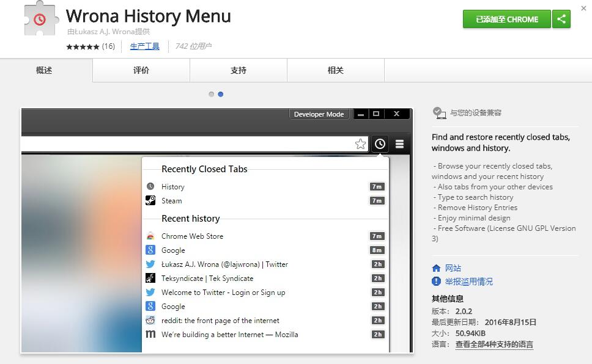
Task: Click 'We're building a better Internet — Mozilla' text
Action: pyautogui.click(x=229, y=335)
